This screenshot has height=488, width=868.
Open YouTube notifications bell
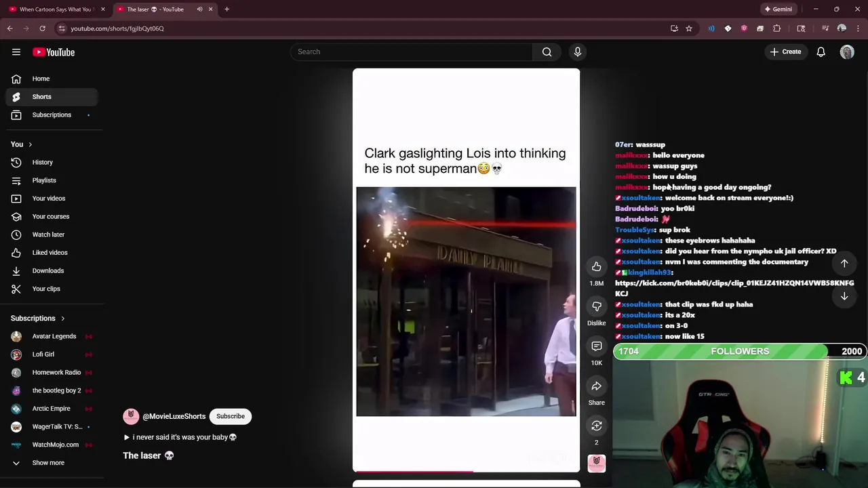coord(821,52)
